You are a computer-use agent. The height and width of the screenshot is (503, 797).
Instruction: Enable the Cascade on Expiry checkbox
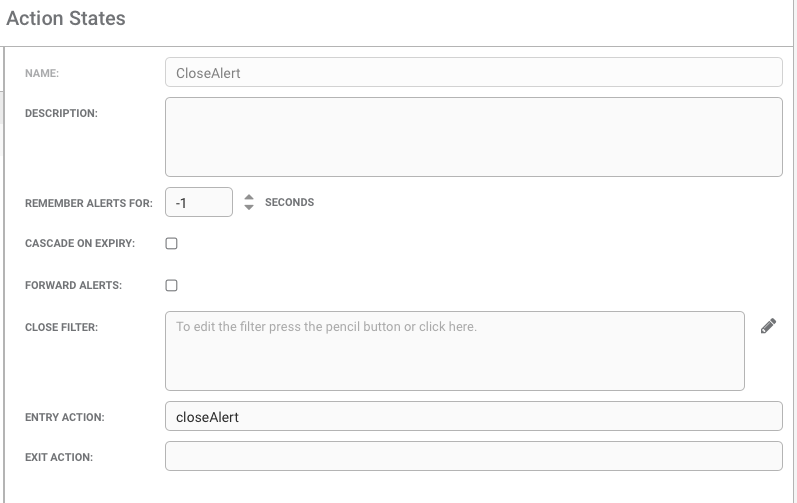pos(171,243)
